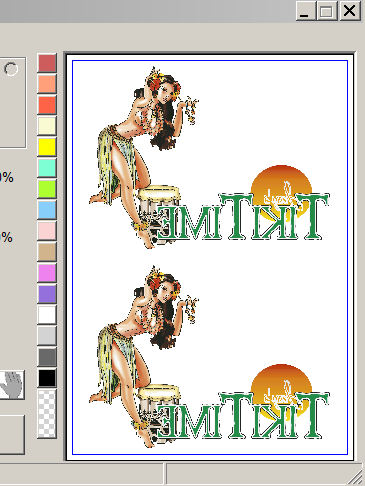
Task: Pick the transparent checkerboard swatch
Action: click(x=47, y=414)
